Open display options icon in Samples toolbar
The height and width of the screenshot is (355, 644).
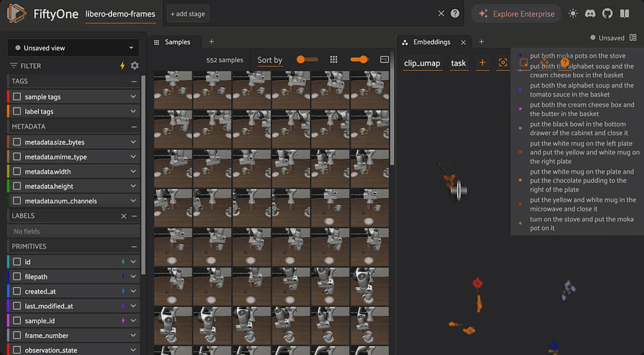click(384, 60)
